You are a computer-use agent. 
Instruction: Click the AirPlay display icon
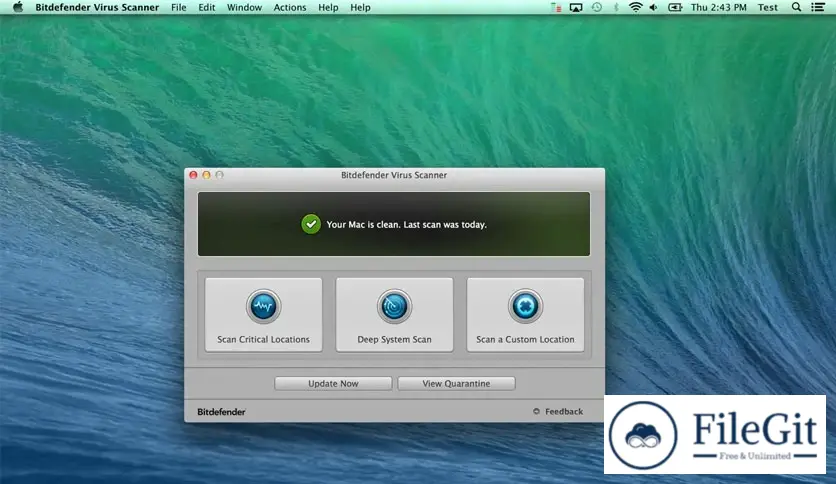click(x=576, y=7)
